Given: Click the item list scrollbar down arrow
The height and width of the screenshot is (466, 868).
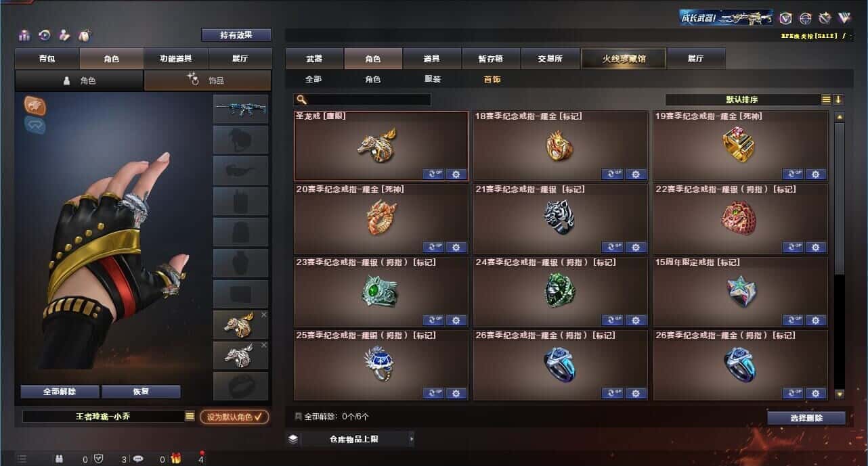Looking at the screenshot, I should (840, 394).
